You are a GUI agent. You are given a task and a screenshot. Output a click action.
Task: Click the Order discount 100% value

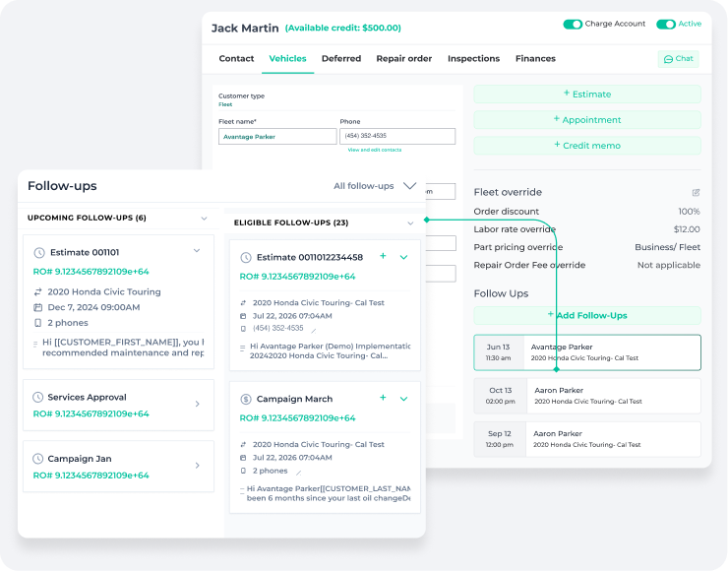point(689,212)
